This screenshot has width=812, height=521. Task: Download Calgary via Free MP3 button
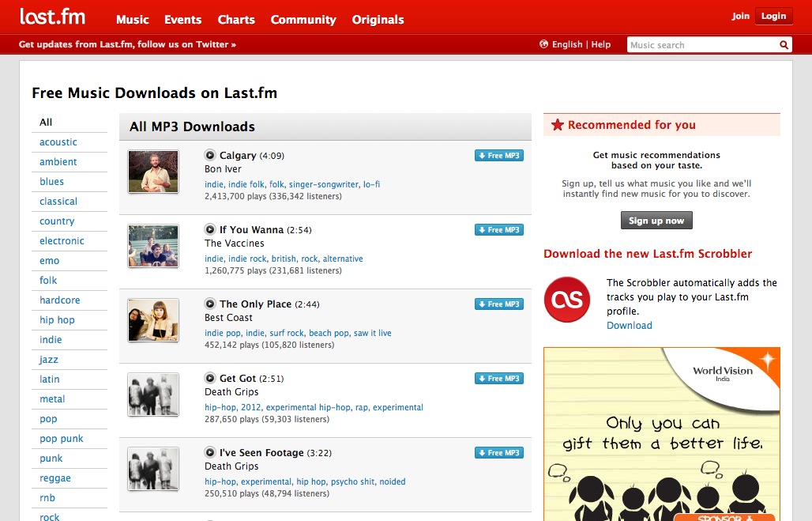(498, 156)
